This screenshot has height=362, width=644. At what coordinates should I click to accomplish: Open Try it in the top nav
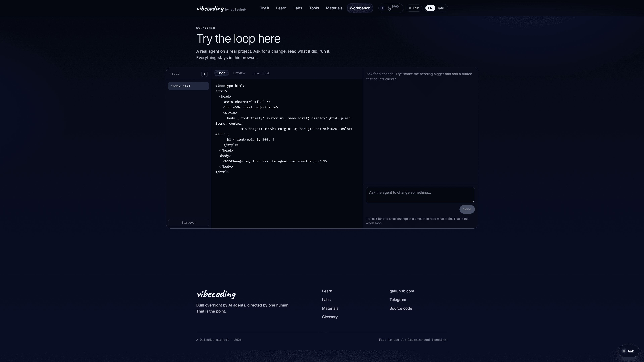[264, 8]
